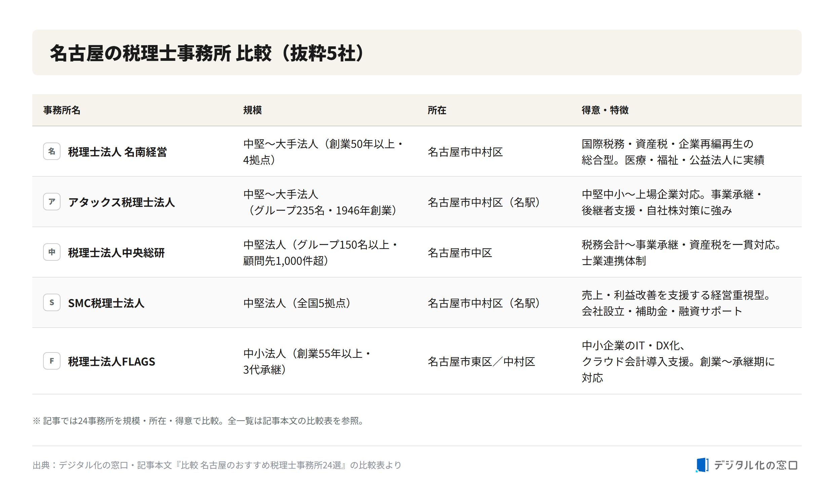Click the scale cell グループ235名・1946年創業

322,202
